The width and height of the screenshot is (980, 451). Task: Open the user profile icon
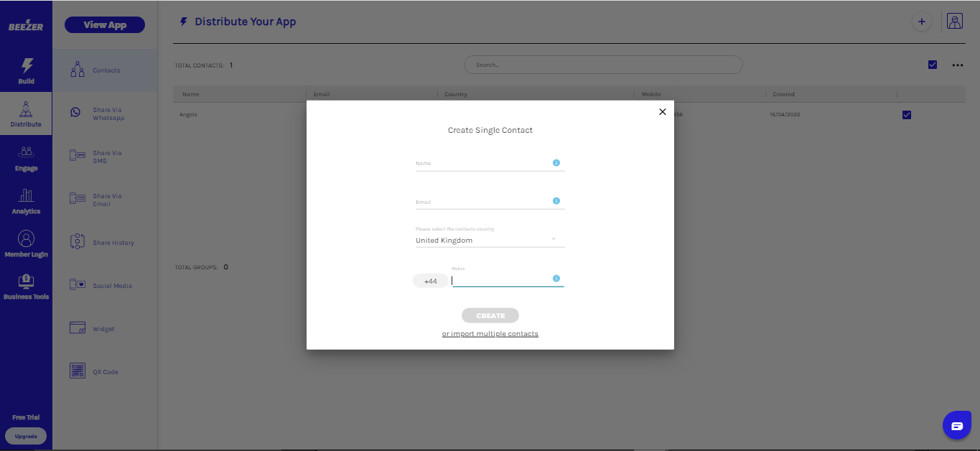coord(954,22)
